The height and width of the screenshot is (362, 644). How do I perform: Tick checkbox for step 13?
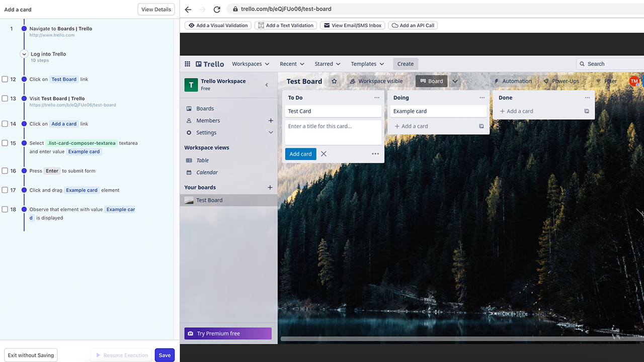(5, 99)
